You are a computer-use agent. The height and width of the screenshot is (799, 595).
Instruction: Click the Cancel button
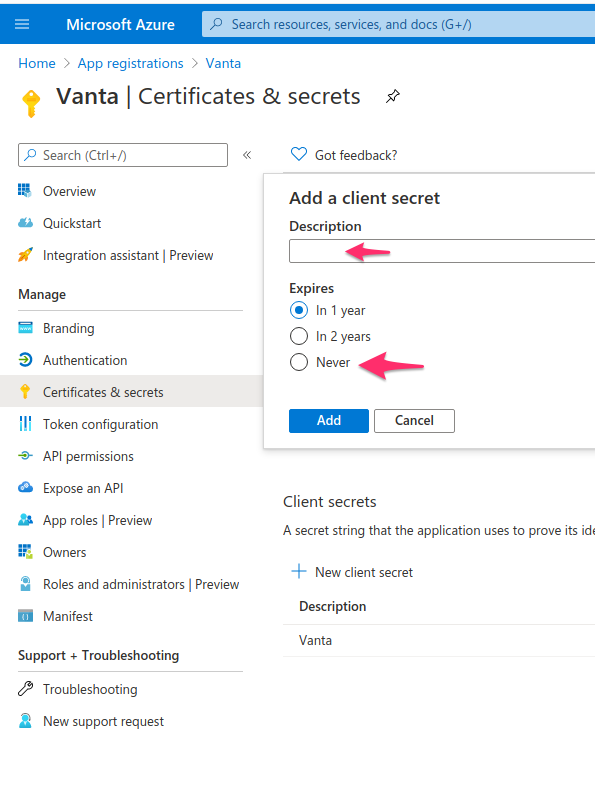(414, 420)
